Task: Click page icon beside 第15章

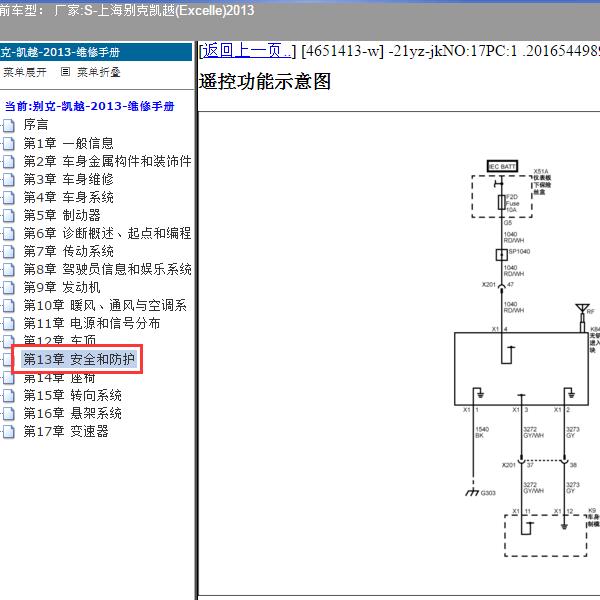Action: coord(8,395)
